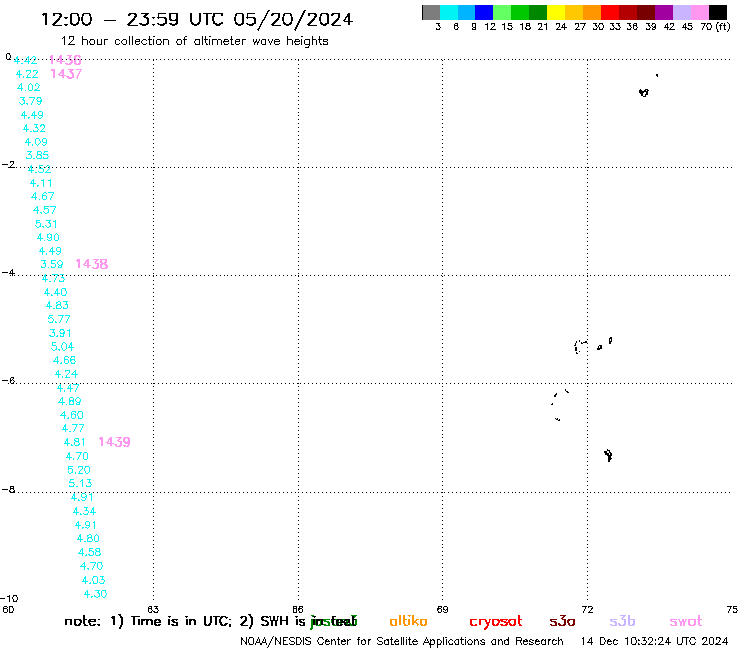The image size is (740, 650).
Task: Click the wave height value 4.90
Action: pyautogui.click(x=48, y=237)
